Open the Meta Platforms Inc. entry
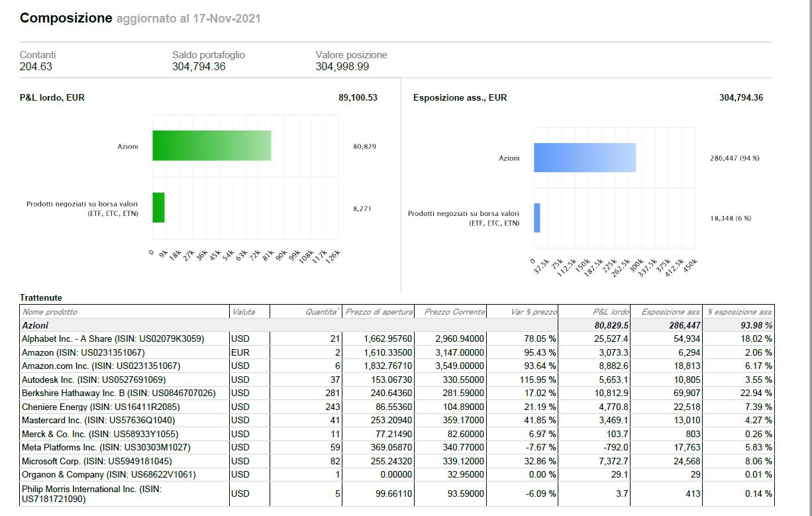 (x=106, y=447)
